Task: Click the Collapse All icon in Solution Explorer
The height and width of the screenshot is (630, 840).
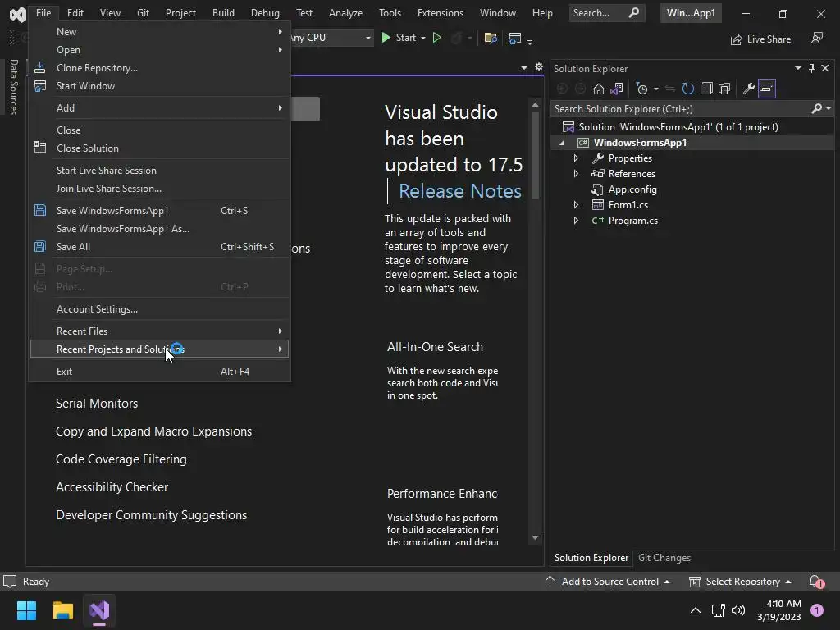Action: (706, 89)
